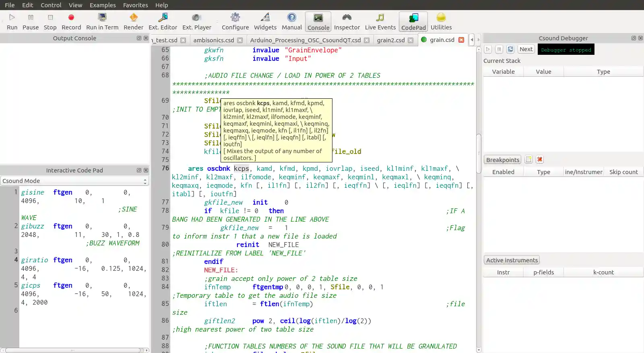
Task: Float the Csound Debugger panel
Action: coord(634,38)
